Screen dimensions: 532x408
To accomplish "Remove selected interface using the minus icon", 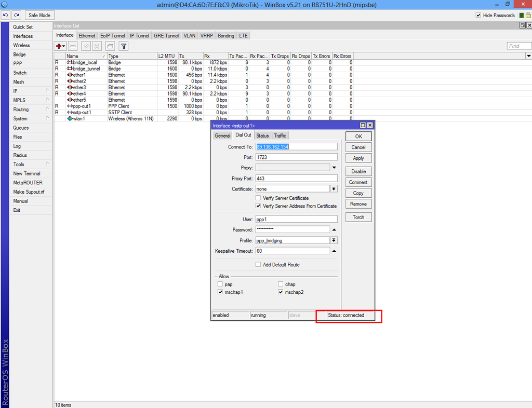I will pos(73,46).
